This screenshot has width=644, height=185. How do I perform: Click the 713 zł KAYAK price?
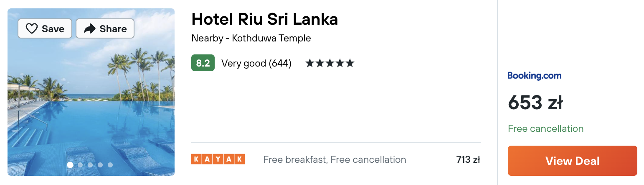click(x=468, y=159)
